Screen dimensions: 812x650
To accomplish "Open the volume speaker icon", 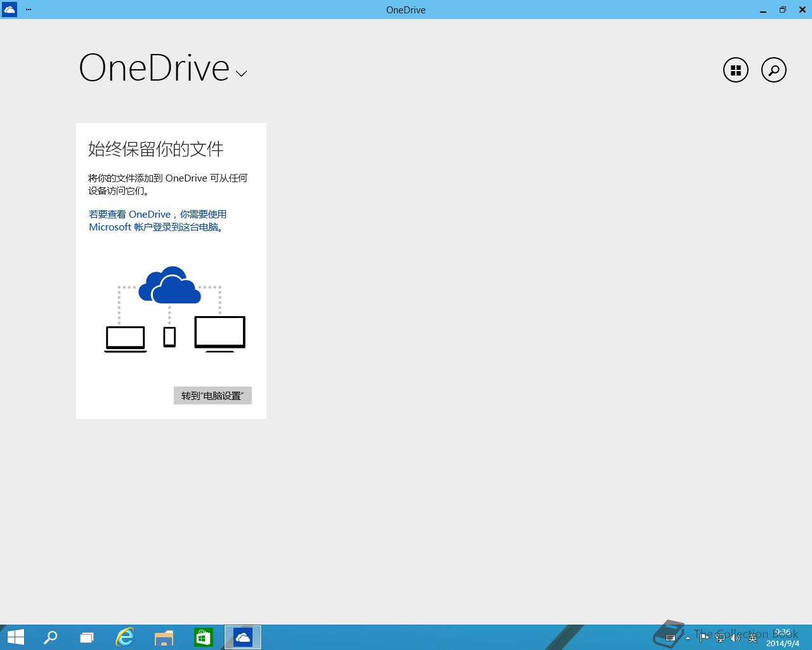I will click(x=736, y=638).
